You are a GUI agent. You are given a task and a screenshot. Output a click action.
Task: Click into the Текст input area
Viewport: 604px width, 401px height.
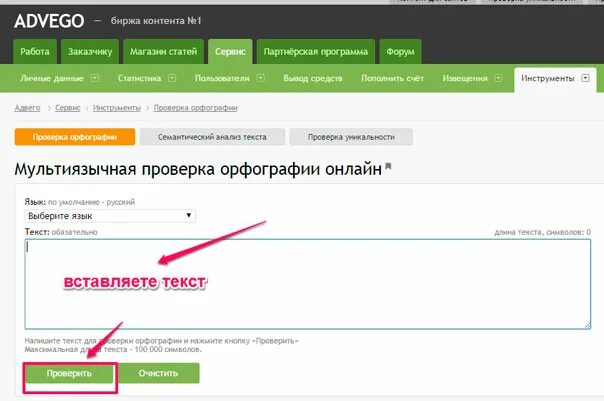(x=308, y=284)
